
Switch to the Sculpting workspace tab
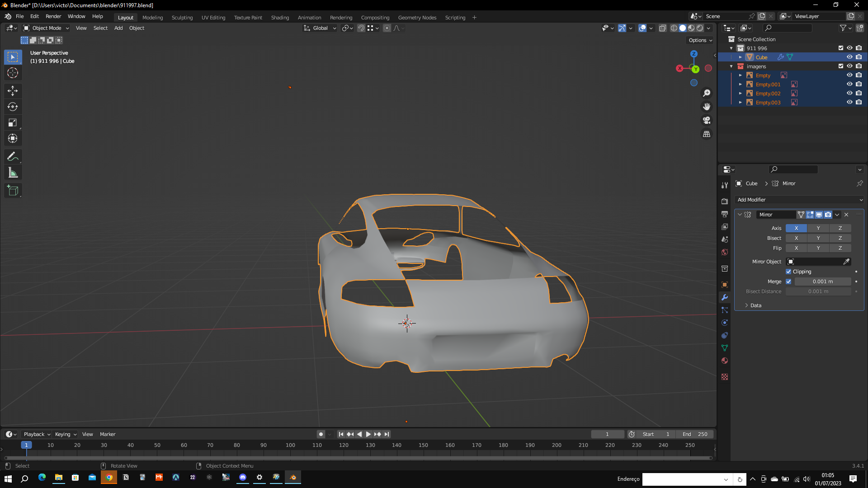click(x=182, y=18)
